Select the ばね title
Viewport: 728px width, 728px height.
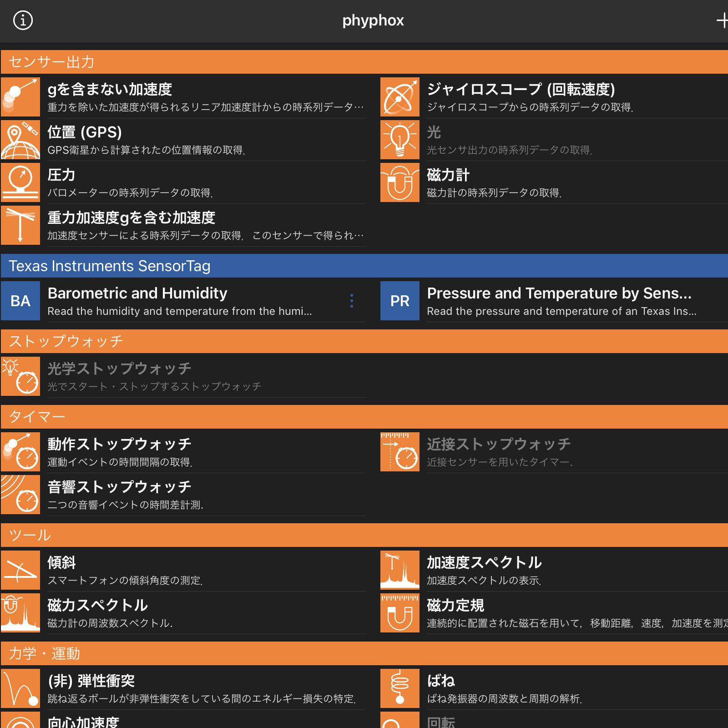441,681
